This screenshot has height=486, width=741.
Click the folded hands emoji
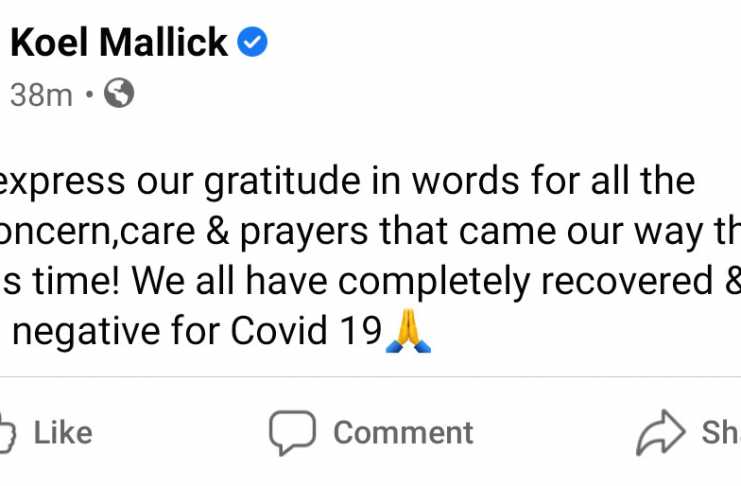coord(408,331)
